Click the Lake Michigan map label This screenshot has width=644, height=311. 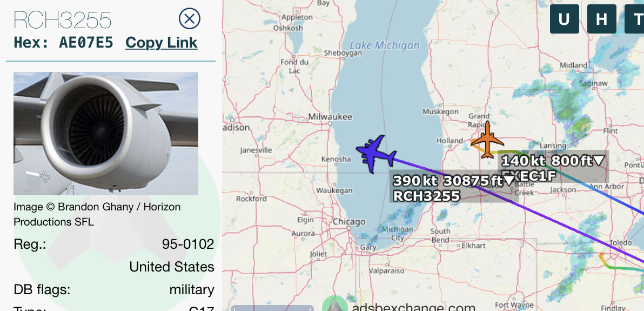click(385, 45)
